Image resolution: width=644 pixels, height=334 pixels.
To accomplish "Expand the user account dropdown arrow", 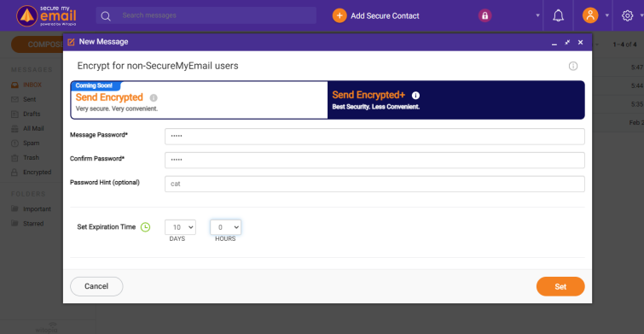I will point(607,15).
